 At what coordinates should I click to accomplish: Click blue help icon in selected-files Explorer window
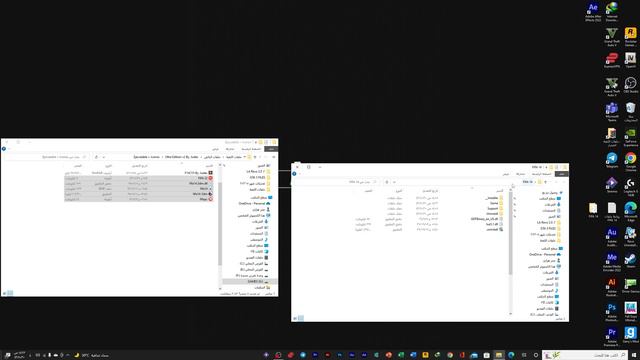4,149
